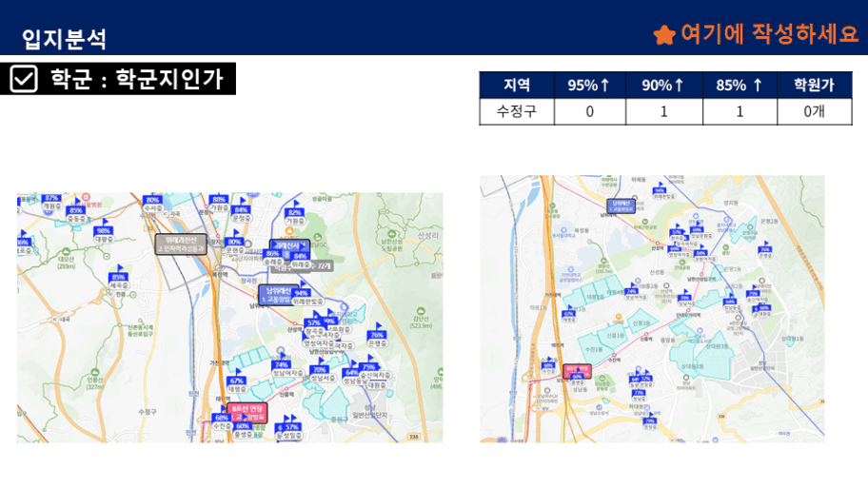
Task: Click the orange star icon in header
Action: tap(664, 35)
